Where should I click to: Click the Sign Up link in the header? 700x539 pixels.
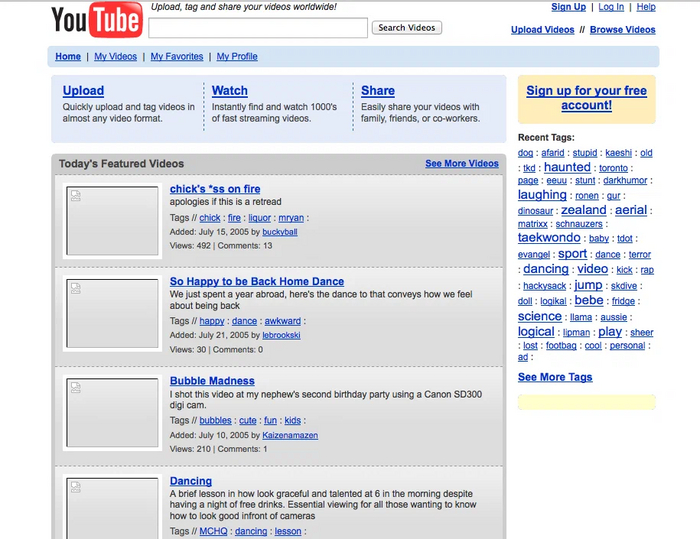pyautogui.click(x=568, y=7)
